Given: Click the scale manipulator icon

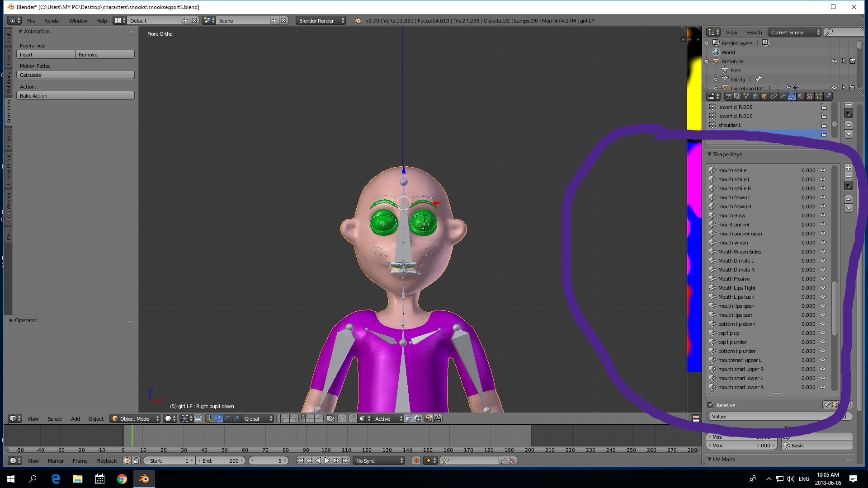Looking at the screenshot, I should [x=236, y=419].
